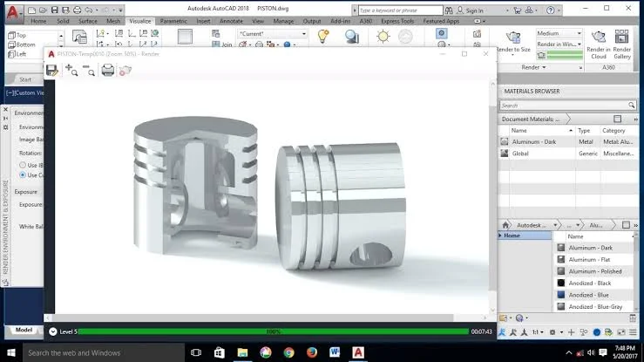Viewport: 644px width, 362px height.
Task: Switch to the Solid ribbon tab
Action: pyautogui.click(x=63, y=21)
